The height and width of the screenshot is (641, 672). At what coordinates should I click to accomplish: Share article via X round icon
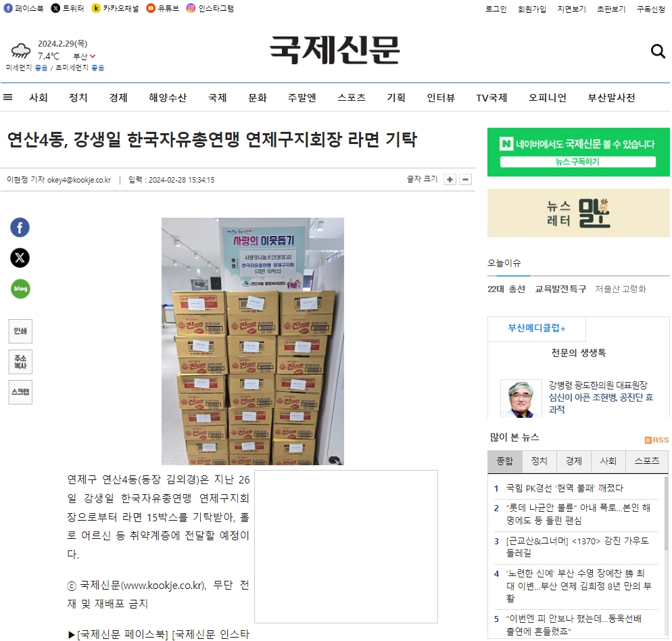[x=20, y=258]
